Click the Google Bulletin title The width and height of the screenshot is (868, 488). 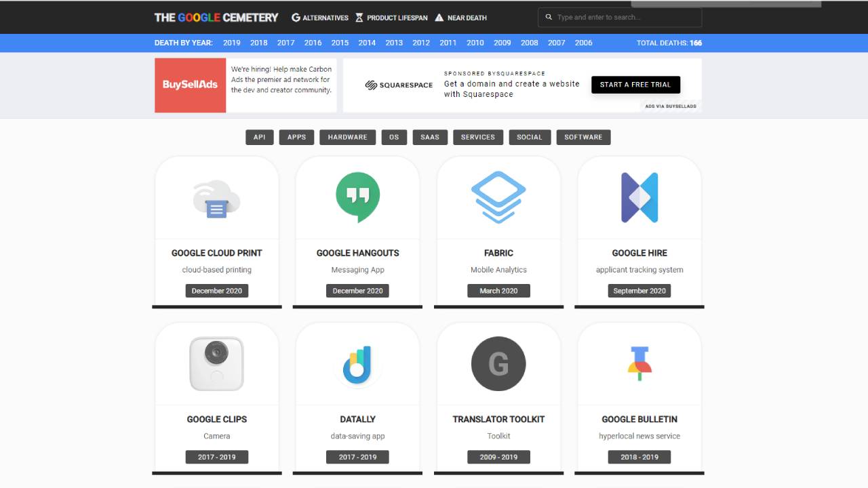[639, 419]
